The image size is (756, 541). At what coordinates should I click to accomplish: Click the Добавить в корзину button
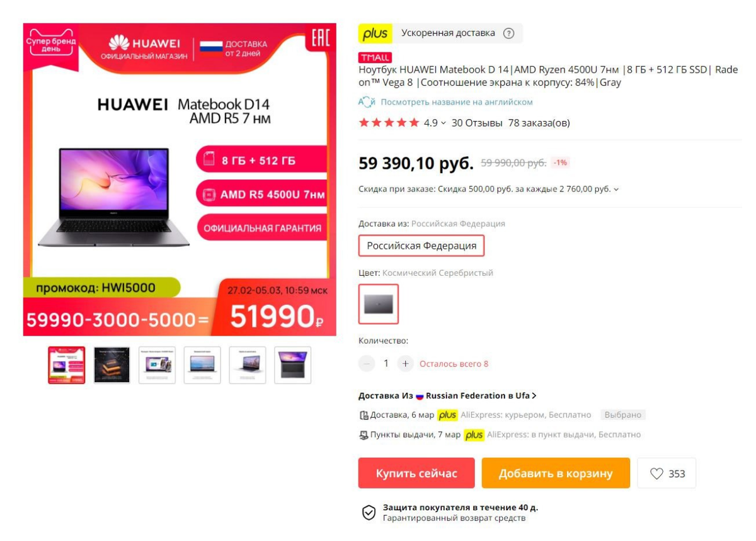[556, 473]
